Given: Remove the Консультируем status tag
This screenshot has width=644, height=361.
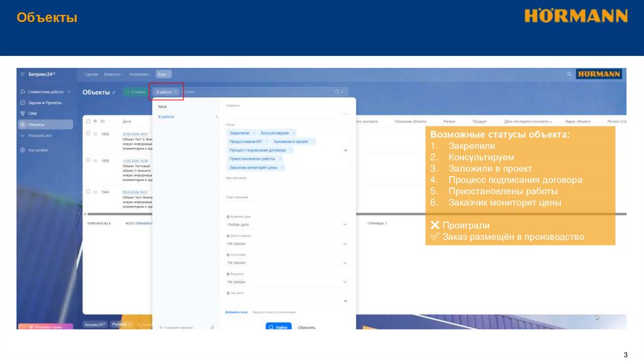Looking at the screenshot, I should 293,133.
